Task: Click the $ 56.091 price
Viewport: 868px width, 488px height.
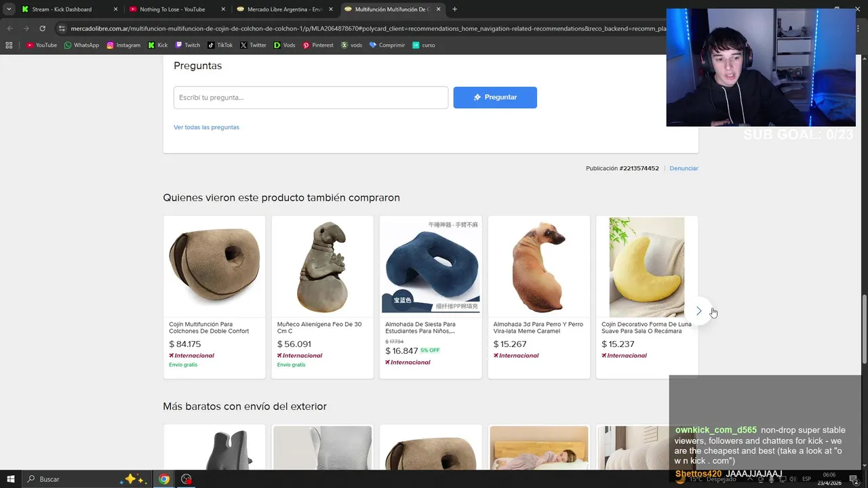Action: pyautogui.click(x=294, y=344)
